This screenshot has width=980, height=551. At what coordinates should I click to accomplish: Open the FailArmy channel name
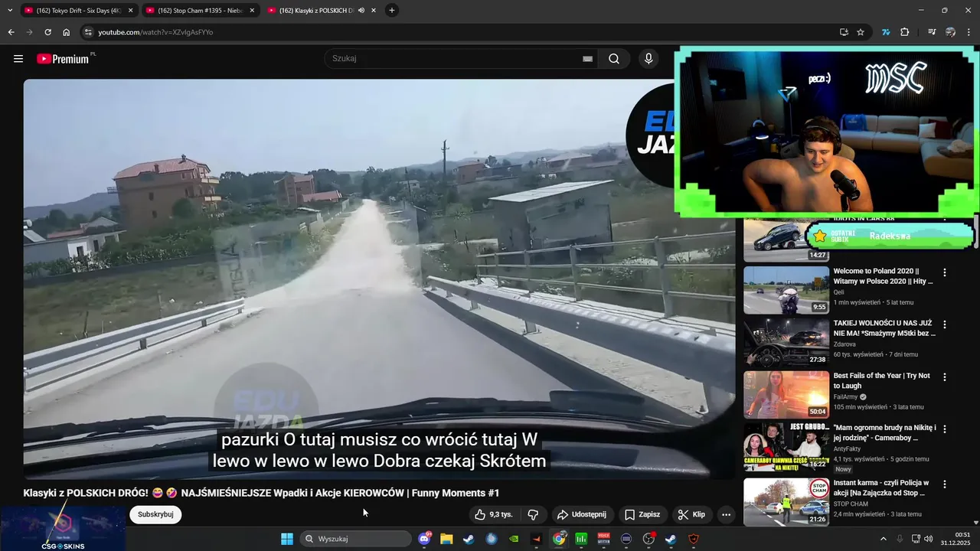pyautogui.click(x=847, y=397)
